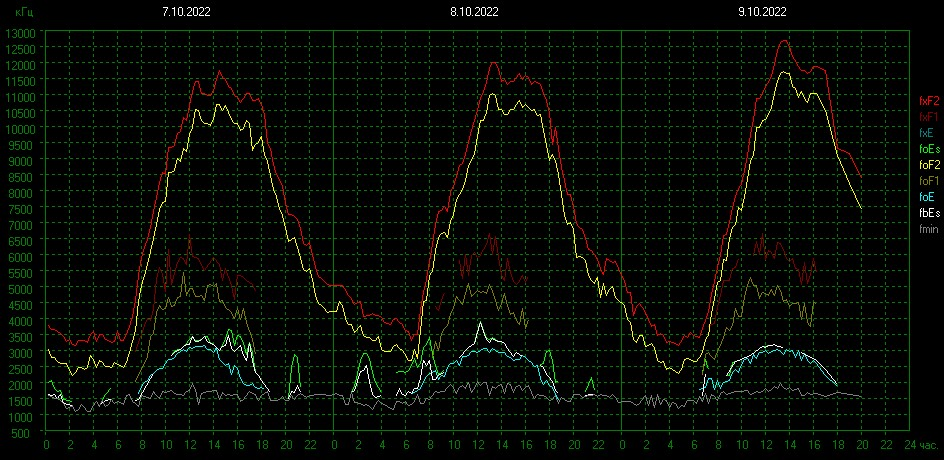Select the white fbEs legend entry
Viewport: 944px width, 460px height.
pyautogui.click(x=929, y=212)
